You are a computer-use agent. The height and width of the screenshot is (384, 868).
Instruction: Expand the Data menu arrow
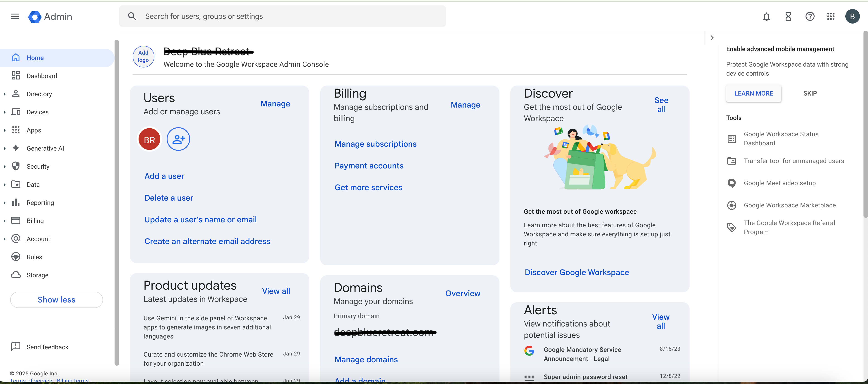(4, 185)
